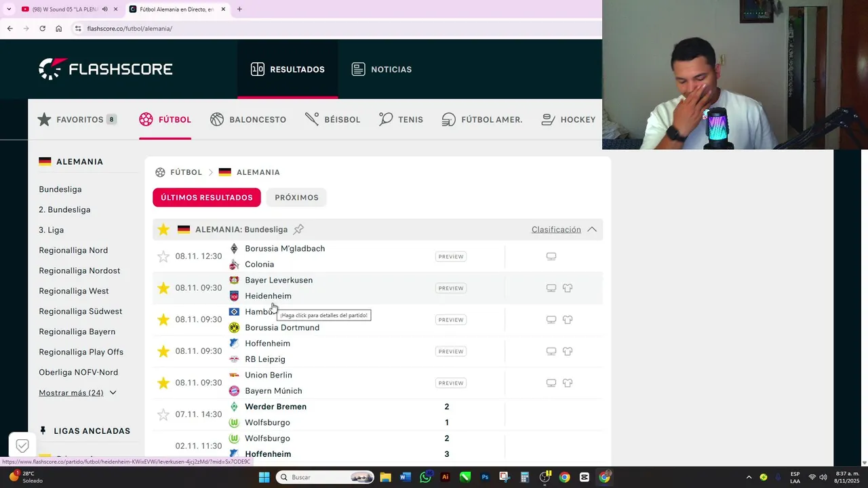Screen dimensions: 868x488
Task: Click lineup shirt icon for Leverkusen vs Heidenheim
Action: click(568, 288)
